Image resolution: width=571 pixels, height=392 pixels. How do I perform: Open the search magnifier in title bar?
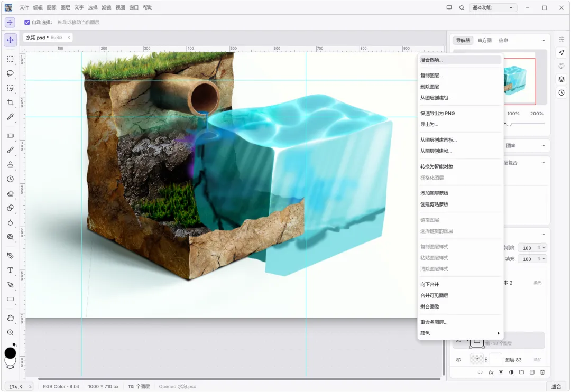point(462,7)
